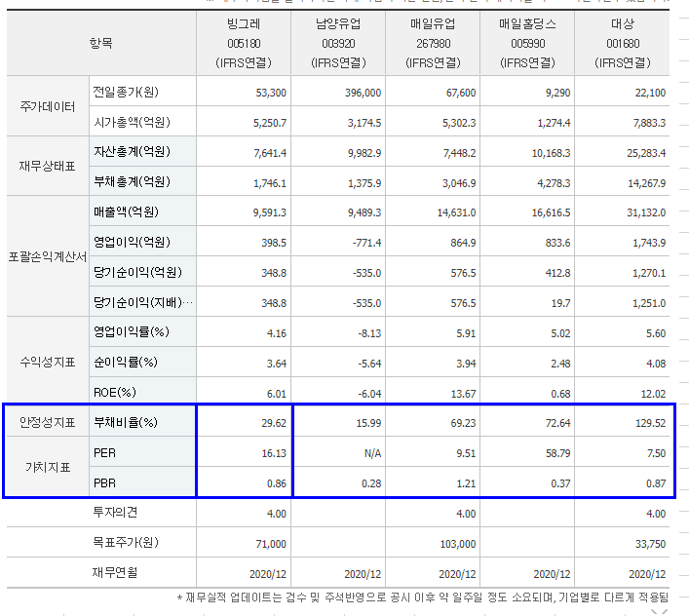Click 남양유업 operating profit -771.4
689x616 pixels.
tap(366, 243)
